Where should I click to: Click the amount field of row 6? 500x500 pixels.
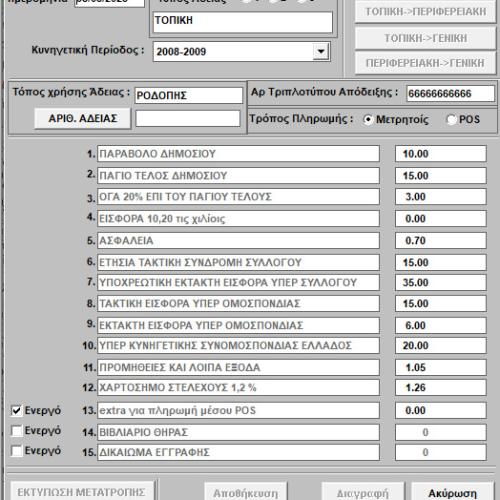441,262
